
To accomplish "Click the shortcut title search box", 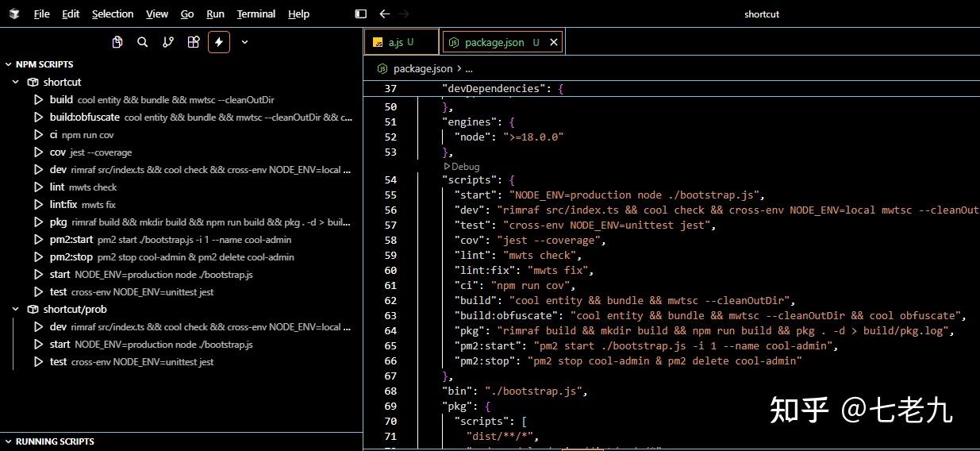I will tap(761, 13).
